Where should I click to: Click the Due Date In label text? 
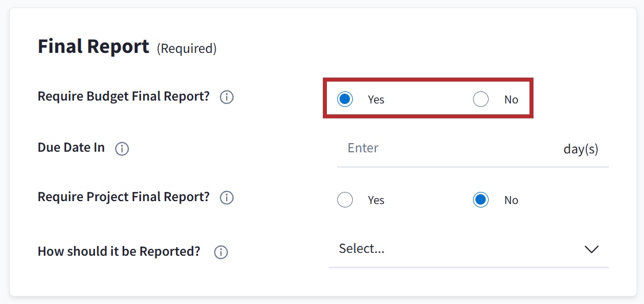[71, 148]
